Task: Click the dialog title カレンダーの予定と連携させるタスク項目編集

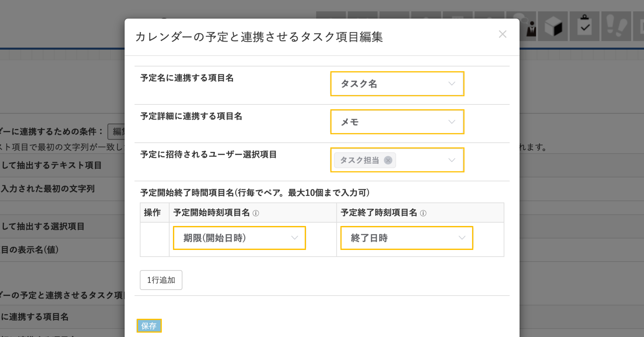Action: (259, 37)
